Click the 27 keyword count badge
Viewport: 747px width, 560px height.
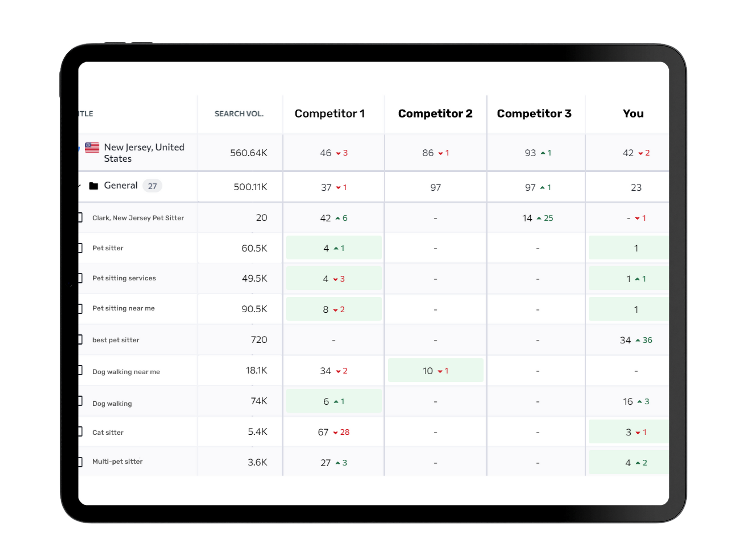153,186
